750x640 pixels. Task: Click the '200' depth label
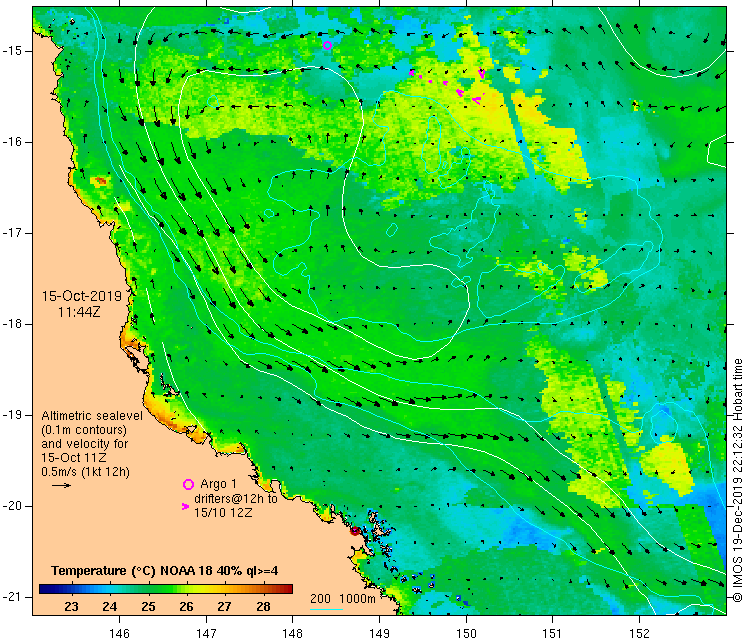pos(320,598)
